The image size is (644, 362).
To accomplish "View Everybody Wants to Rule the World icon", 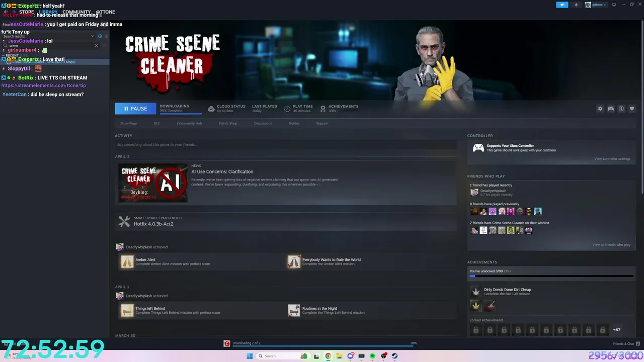I will (x=294, y=261).
